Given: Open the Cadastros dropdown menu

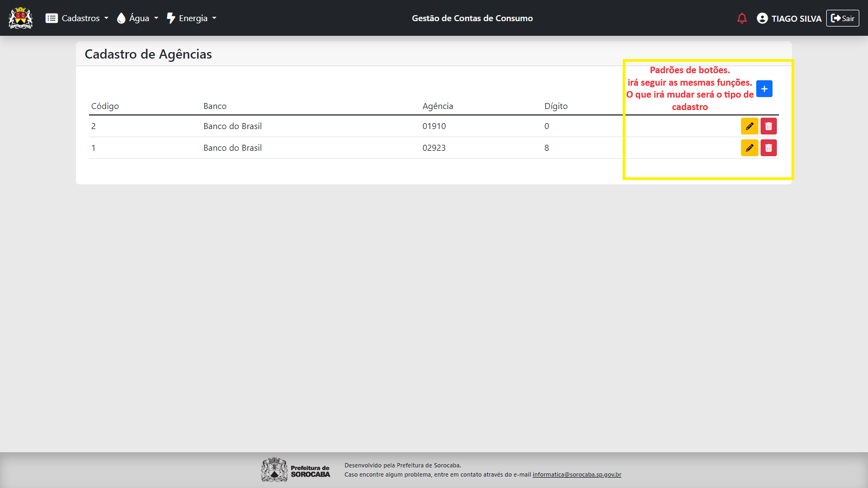Looking at the screenshot, I should [x=77, y=18].
